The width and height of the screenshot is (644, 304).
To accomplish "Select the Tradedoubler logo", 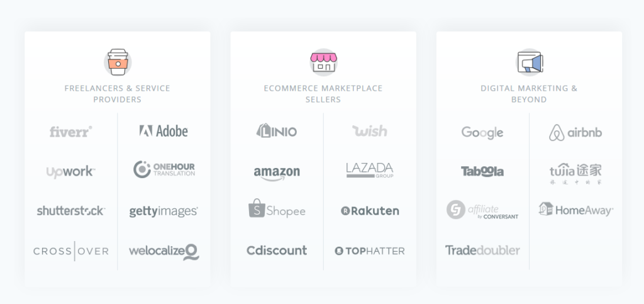I will pyautogui.click(x=482, y=250).
